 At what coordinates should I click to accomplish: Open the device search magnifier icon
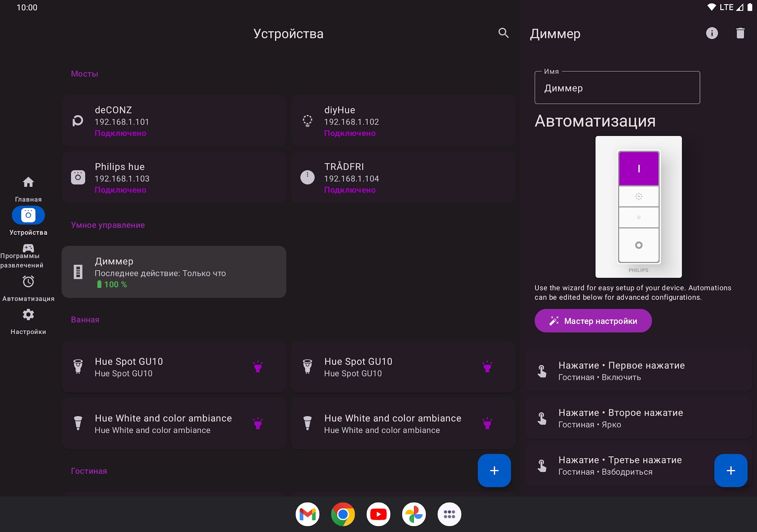coord(503,33)
